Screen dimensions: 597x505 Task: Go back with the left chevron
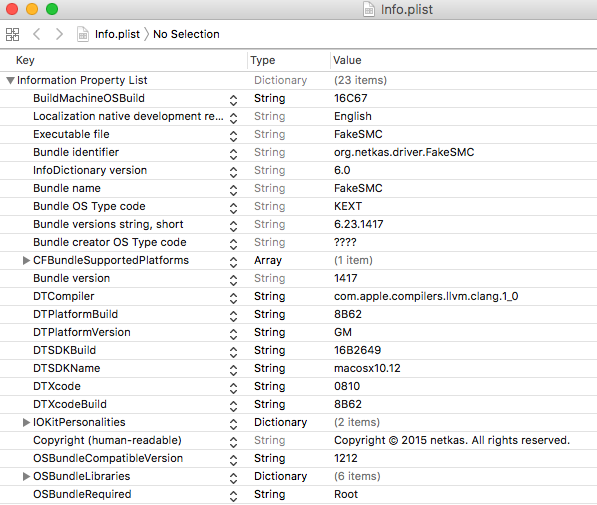[37, 34]
